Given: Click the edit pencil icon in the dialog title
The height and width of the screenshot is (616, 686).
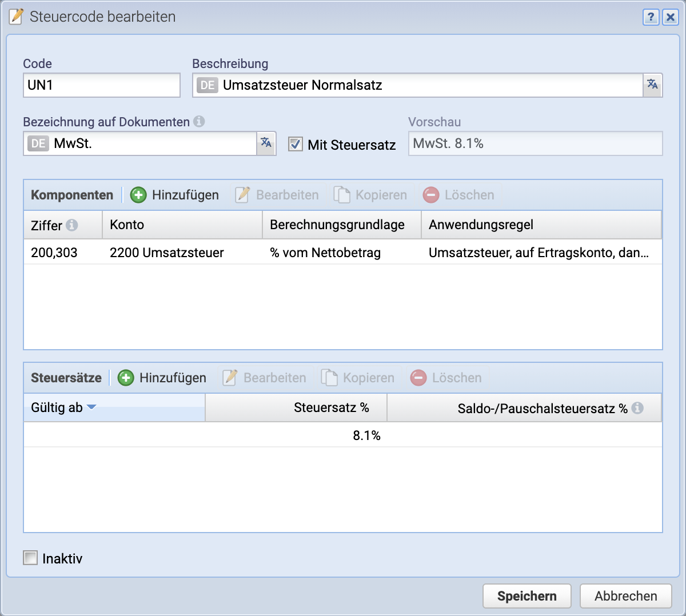Looking at the screenshot, I should [x=15, y=17].
